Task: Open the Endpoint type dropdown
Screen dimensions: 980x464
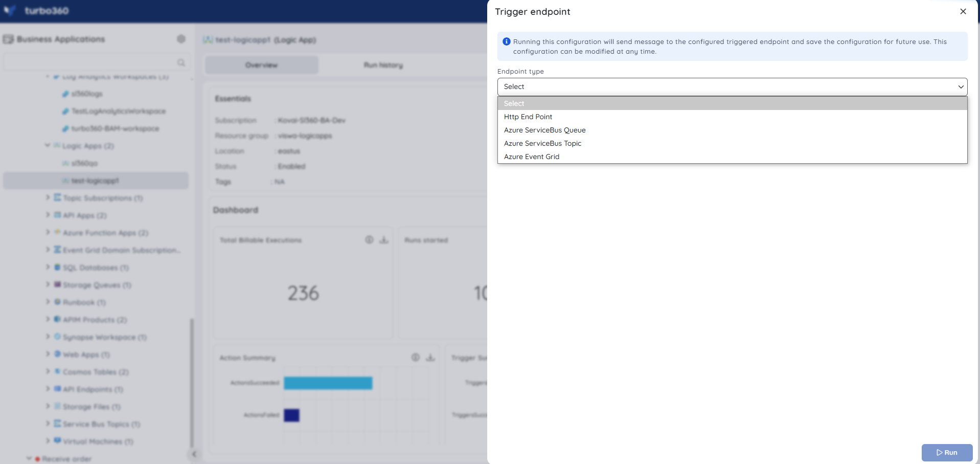Action: click(732, 86)
